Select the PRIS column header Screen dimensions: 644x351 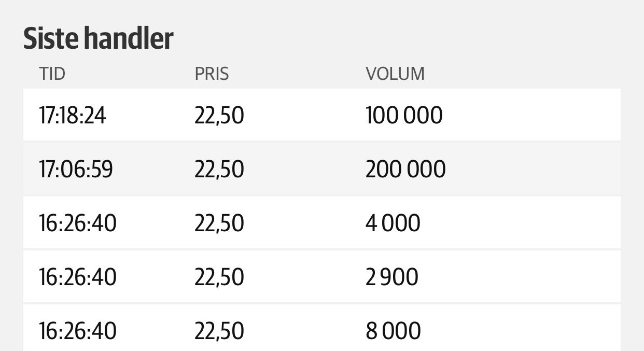click(x=212, y=74)
